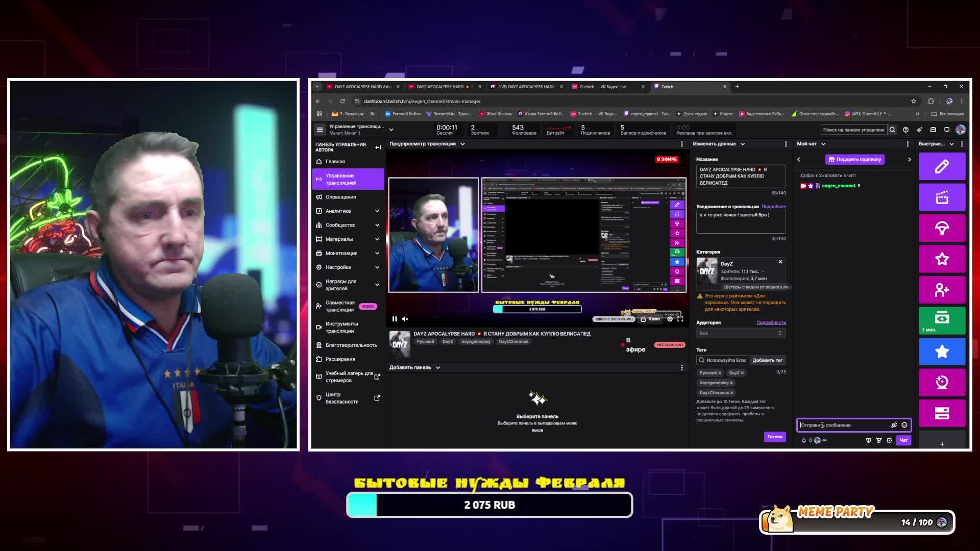
Task: Click the Подарить подписку button
Action: pos(855,159)
